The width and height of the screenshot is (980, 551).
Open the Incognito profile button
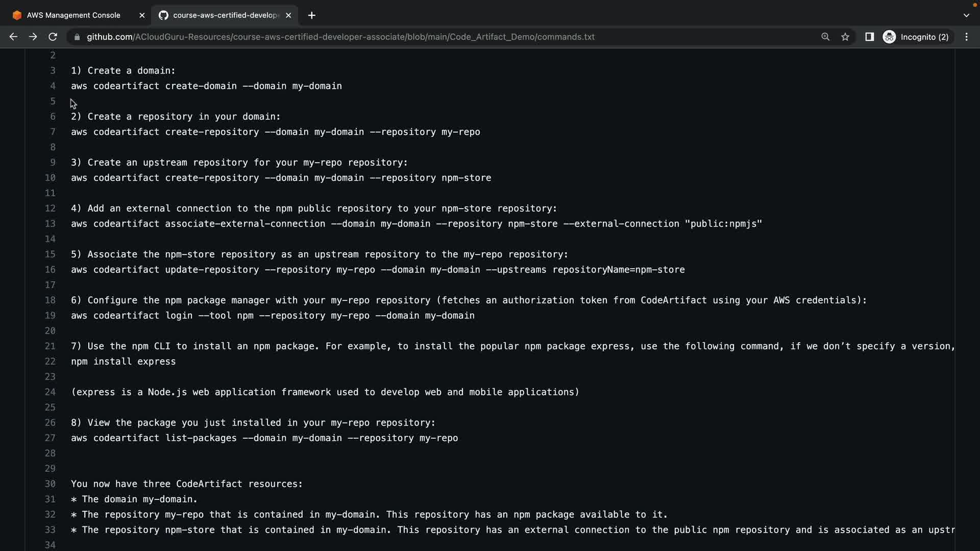pyautogui.click(x=916, y=37)
